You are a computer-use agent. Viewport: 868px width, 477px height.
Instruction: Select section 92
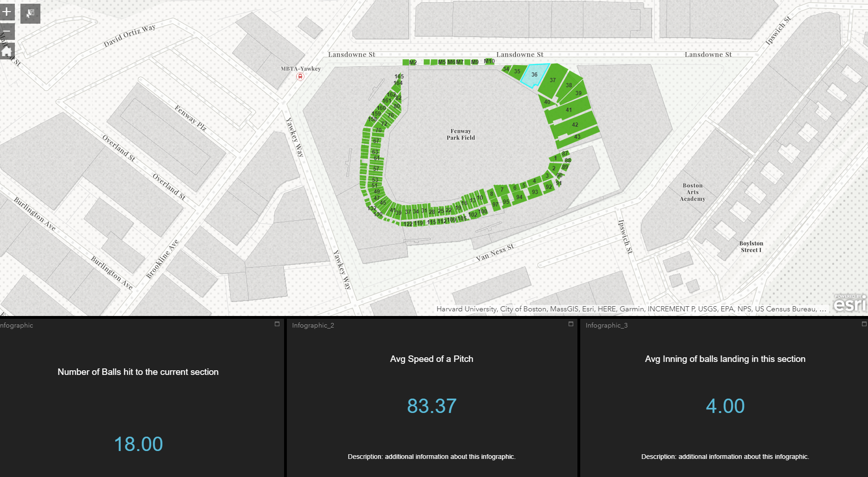(x=549, y=187)
